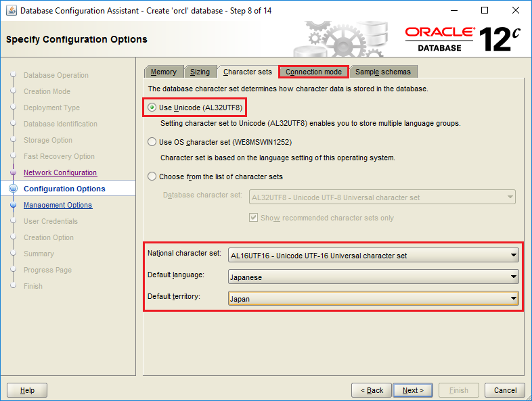Switch to the Memory tab
The image size is (532, 401).
[x=164, y=72]
